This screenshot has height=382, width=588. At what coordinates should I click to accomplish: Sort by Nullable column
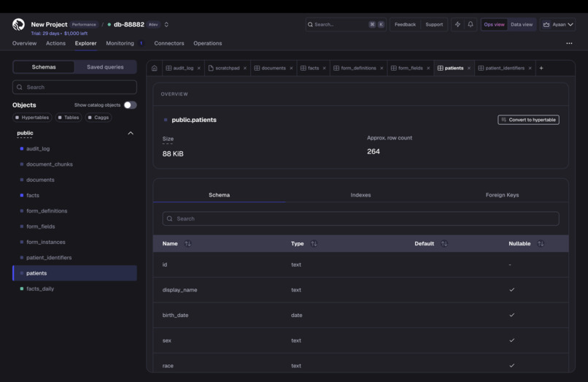pyautogui.click(x=541, y=243)
